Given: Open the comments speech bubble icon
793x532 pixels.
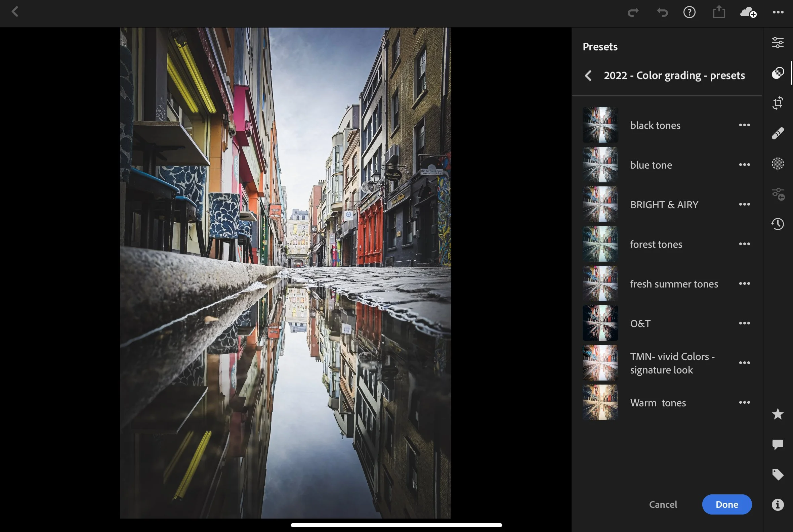Looking at the screenshot, I should pyautogui.click(x=778, y=444).
